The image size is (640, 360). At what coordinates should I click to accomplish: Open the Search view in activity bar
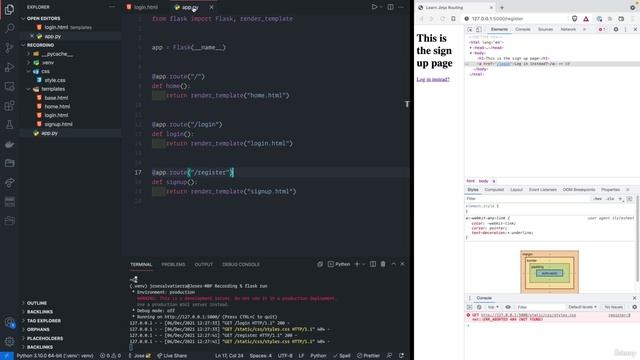click(x=9, y=28)
